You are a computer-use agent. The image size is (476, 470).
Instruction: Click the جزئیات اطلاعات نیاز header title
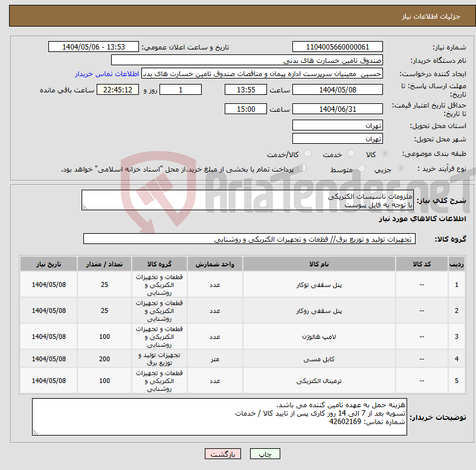(x=431, y=16)
